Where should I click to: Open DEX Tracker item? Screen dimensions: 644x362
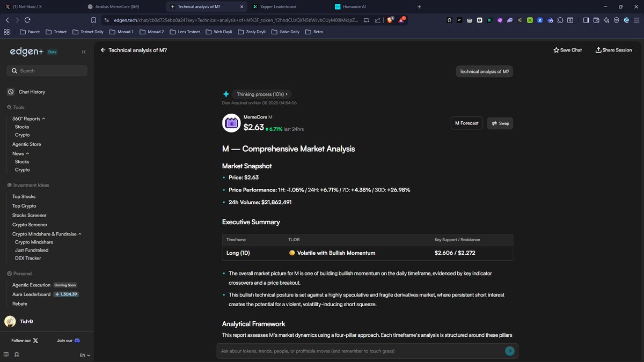click(28, 258)
